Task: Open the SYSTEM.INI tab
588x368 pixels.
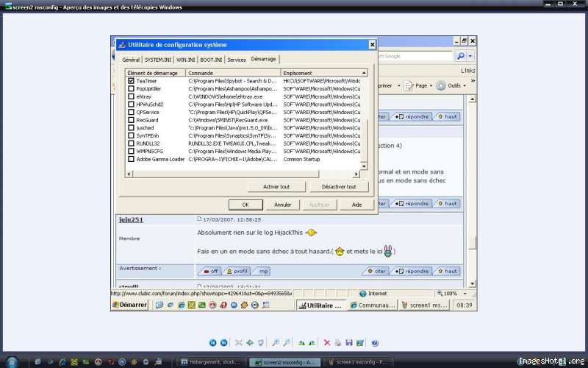Action: pos(158,60)
